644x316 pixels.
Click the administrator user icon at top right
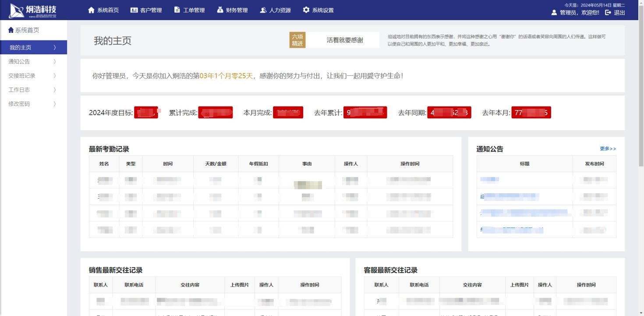(x=554, y=13)
